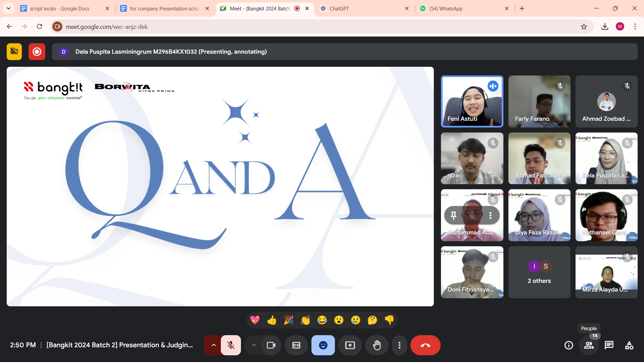
Task: Open video settings arrow beside camera
Action: click(x=254, y=345)
